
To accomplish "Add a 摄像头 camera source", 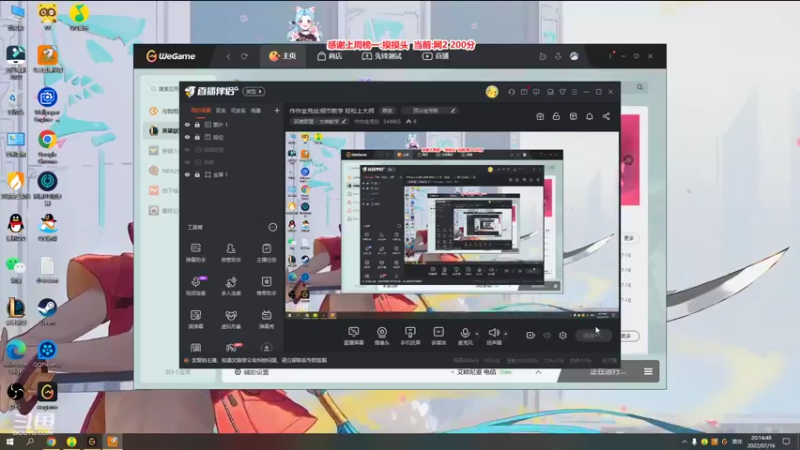I will pos(382,336).
